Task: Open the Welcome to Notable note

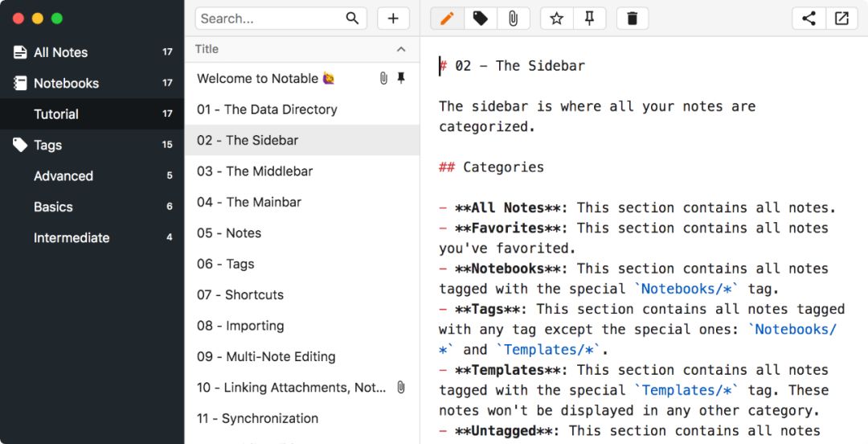Action: (301, 79)
